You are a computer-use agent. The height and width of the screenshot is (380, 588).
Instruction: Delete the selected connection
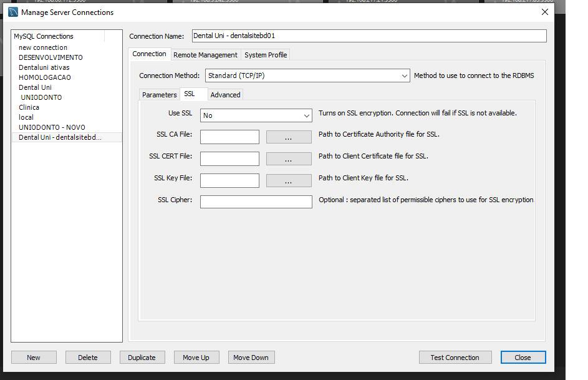coord(88,358)
